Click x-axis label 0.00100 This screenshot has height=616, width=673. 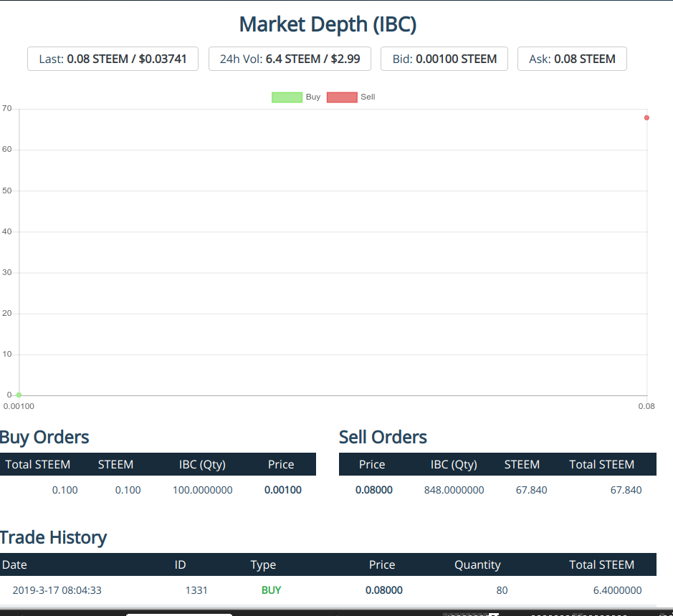[x=19, y=406]
